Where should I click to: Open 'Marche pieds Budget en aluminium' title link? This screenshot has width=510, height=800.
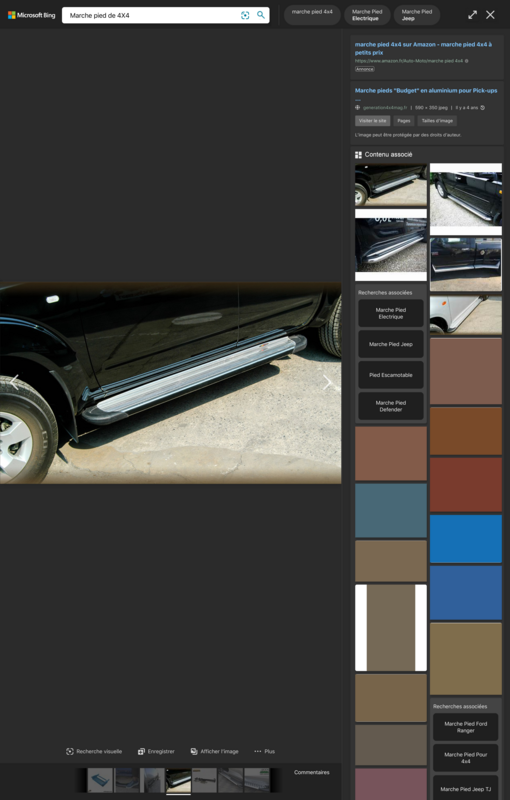pyautogui.click(x=426, y=91)
